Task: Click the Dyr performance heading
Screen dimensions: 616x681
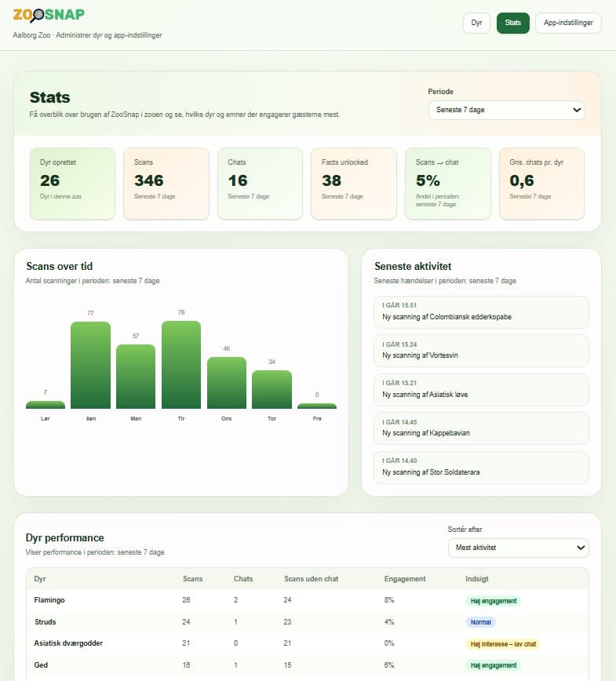Action: (64, 538)
